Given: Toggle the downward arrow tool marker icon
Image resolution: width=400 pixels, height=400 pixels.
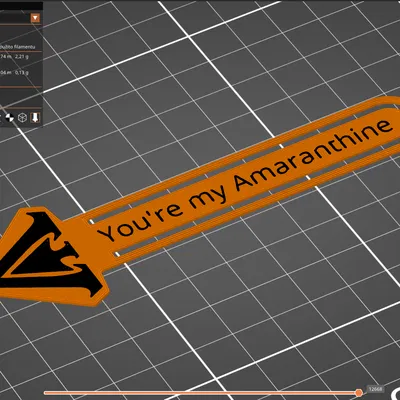Looking at the screenshot, I should pos(35,118).
